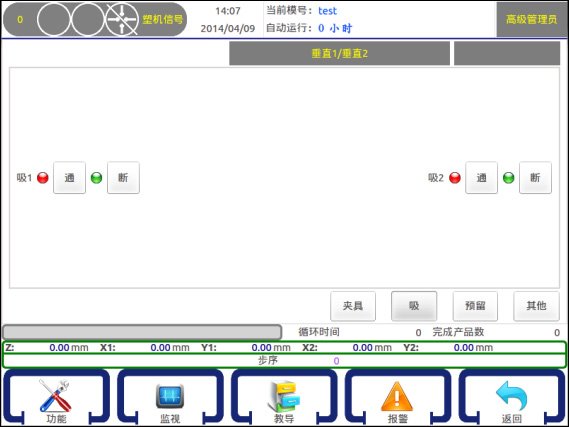This screenshot has height=427, width=569.
Task: Click the 吸1 label
Action: pyautogui.click(x=24, y=178)
